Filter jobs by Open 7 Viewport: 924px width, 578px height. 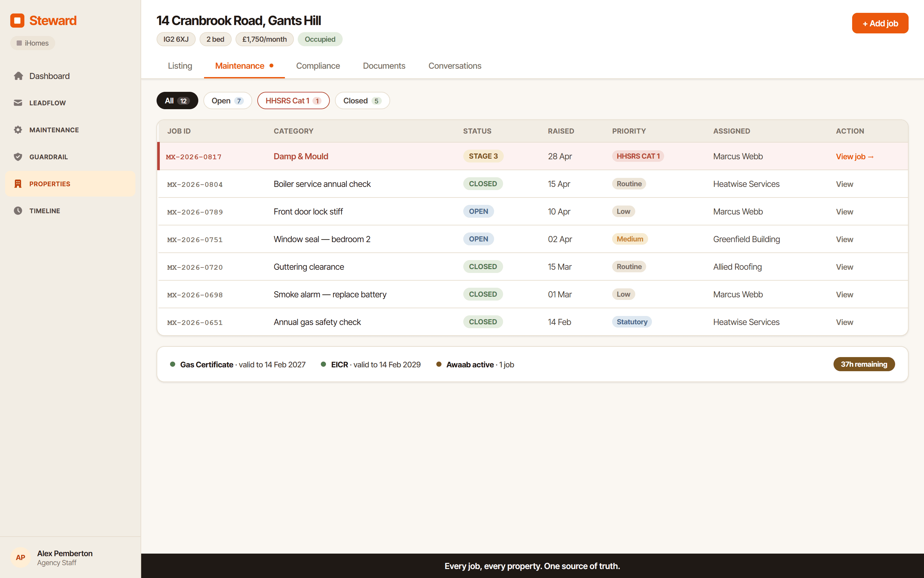click(x=227, y=101)
